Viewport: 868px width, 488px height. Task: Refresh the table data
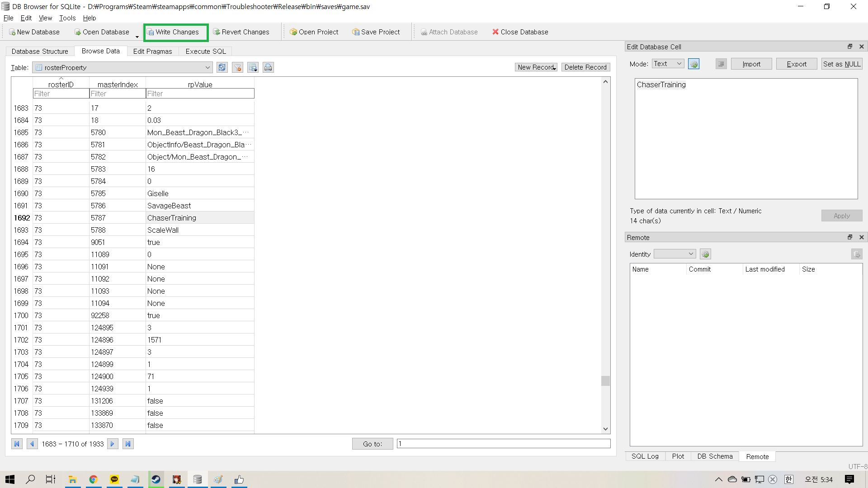point(222,67)
